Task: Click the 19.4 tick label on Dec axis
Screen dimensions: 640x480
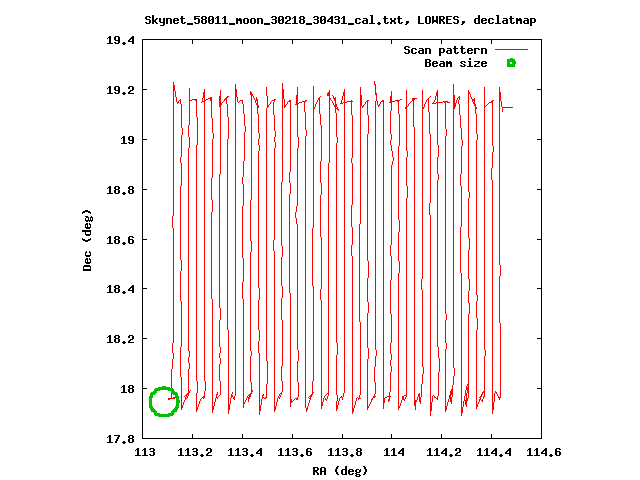Action: (x=120, y=40)
